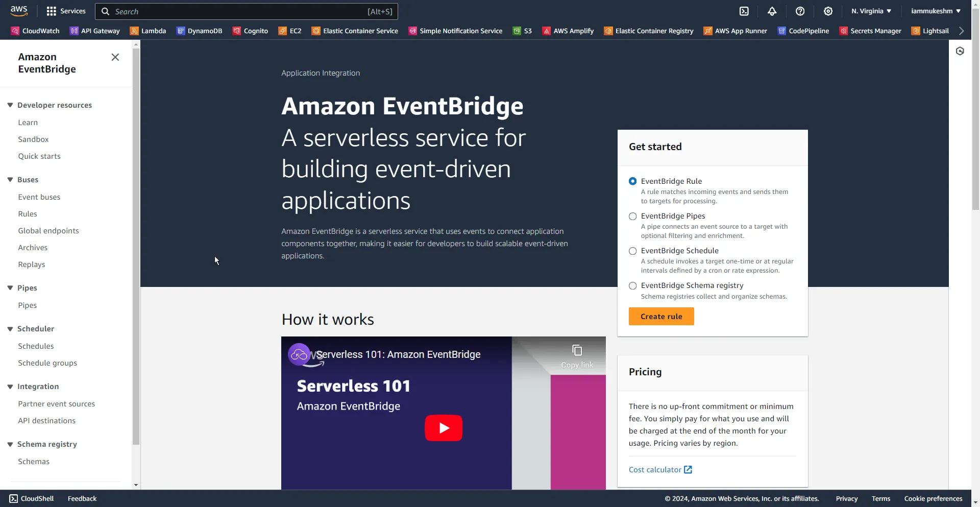Select the EventBridge Pipes option

(633, 216)
